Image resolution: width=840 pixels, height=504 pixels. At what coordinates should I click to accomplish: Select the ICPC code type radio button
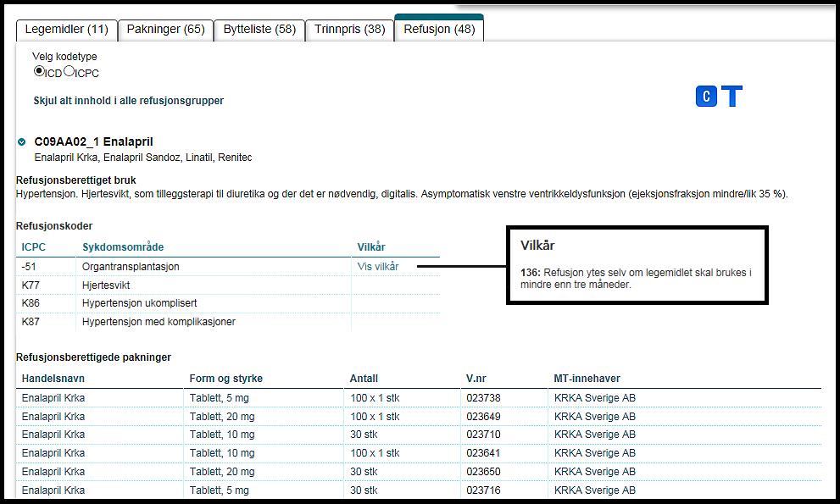pyautogui.click(x=69, y=72)
